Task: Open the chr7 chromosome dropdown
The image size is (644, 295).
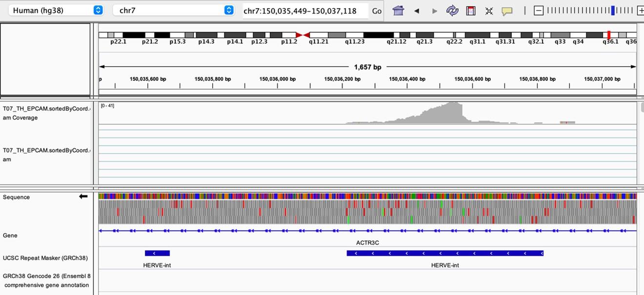Action: tap(173, 10)
